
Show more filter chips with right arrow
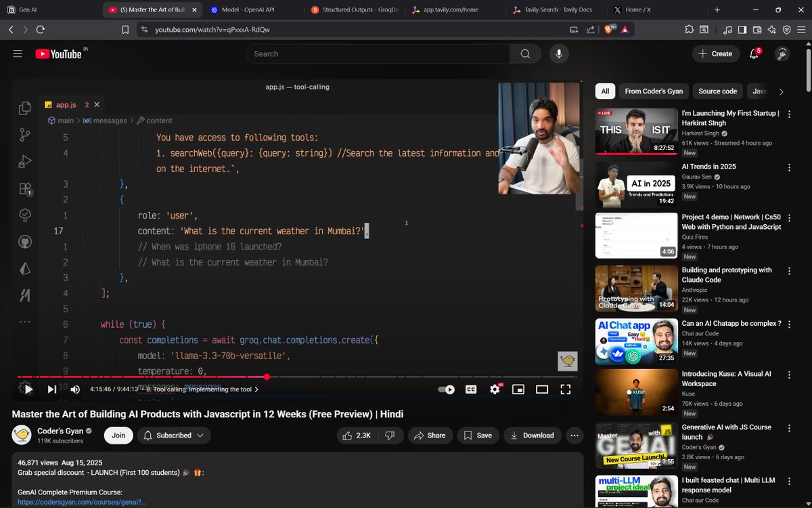click(782, 91)
